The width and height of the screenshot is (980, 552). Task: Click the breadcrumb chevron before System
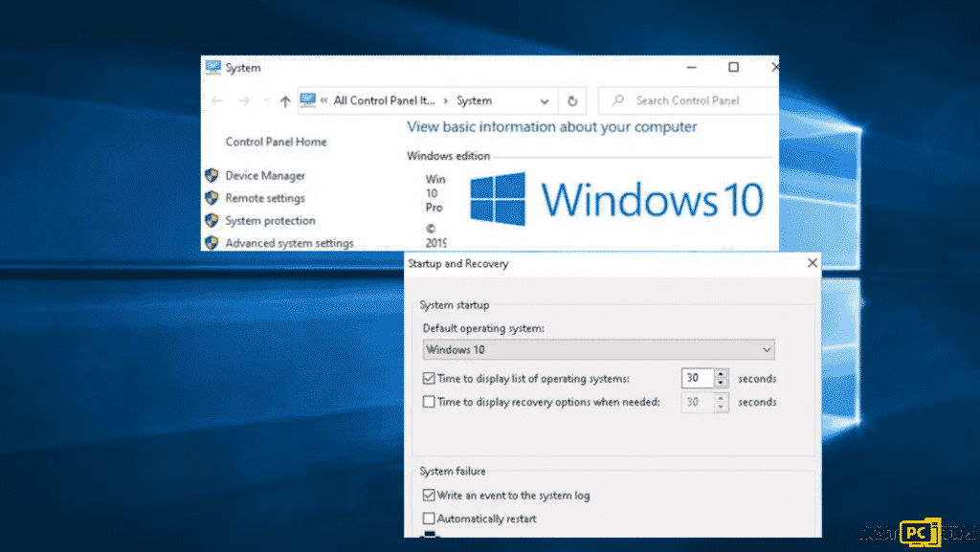(x=446, y=100)
